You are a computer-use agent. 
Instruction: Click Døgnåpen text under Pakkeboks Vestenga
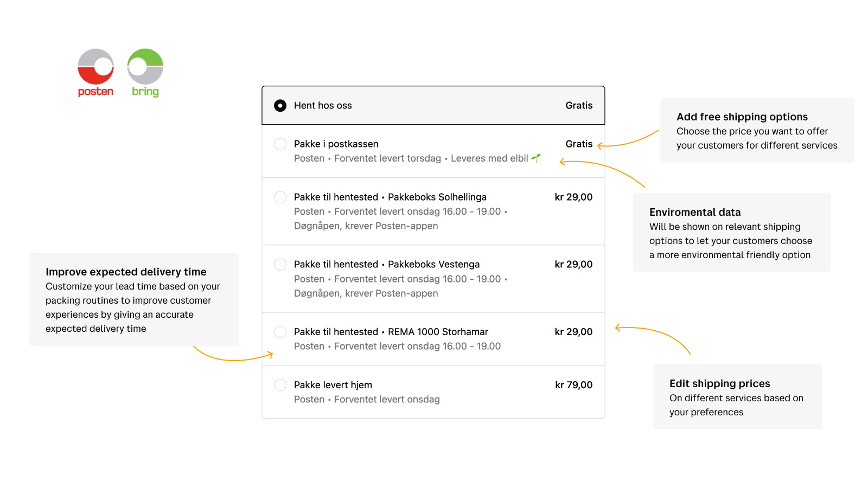click(366, 293)
